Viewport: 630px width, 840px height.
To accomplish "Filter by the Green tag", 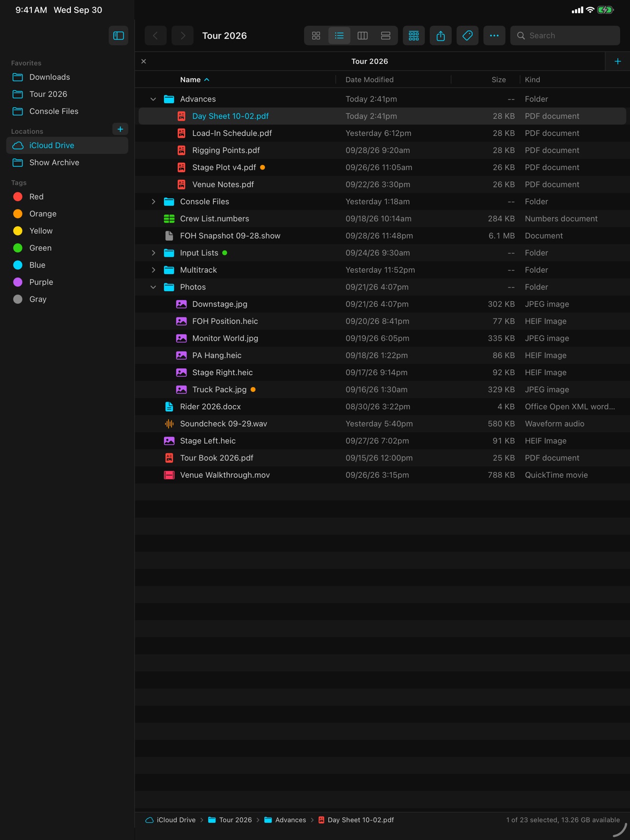I will coord(67,248).
